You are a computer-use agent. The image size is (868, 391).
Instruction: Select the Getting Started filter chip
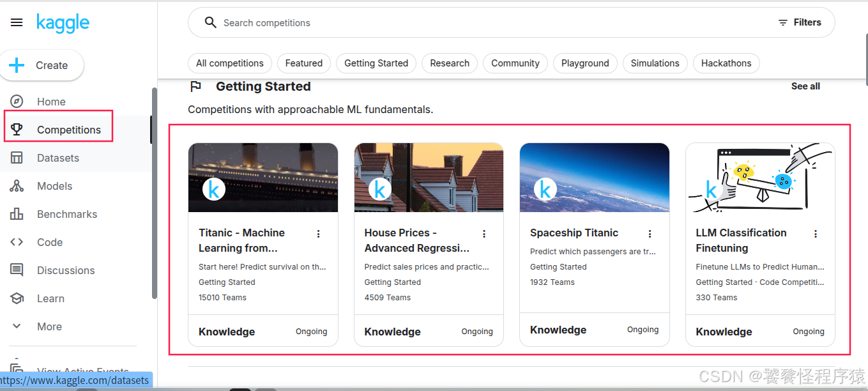point(376,63)
